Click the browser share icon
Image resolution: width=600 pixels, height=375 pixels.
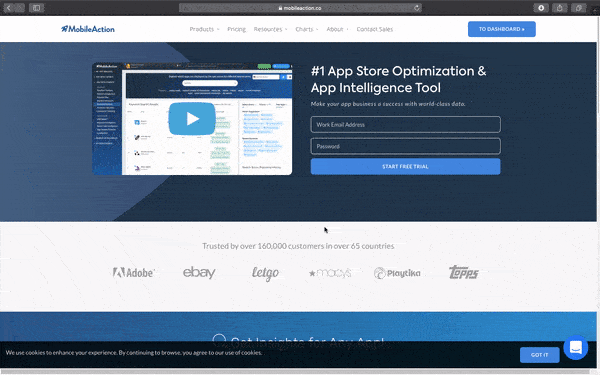559,8
